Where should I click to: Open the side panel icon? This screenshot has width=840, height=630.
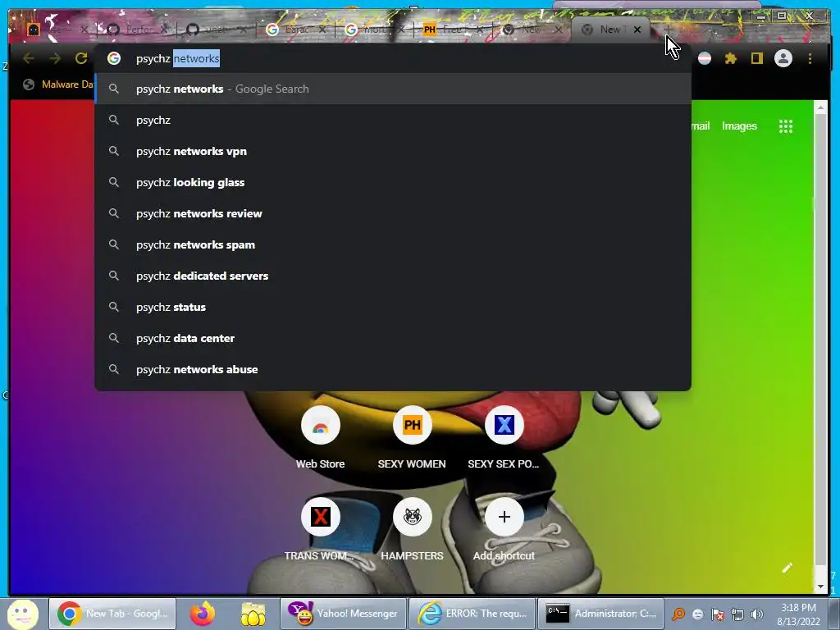pyautogui.click(x=756, y=58)
